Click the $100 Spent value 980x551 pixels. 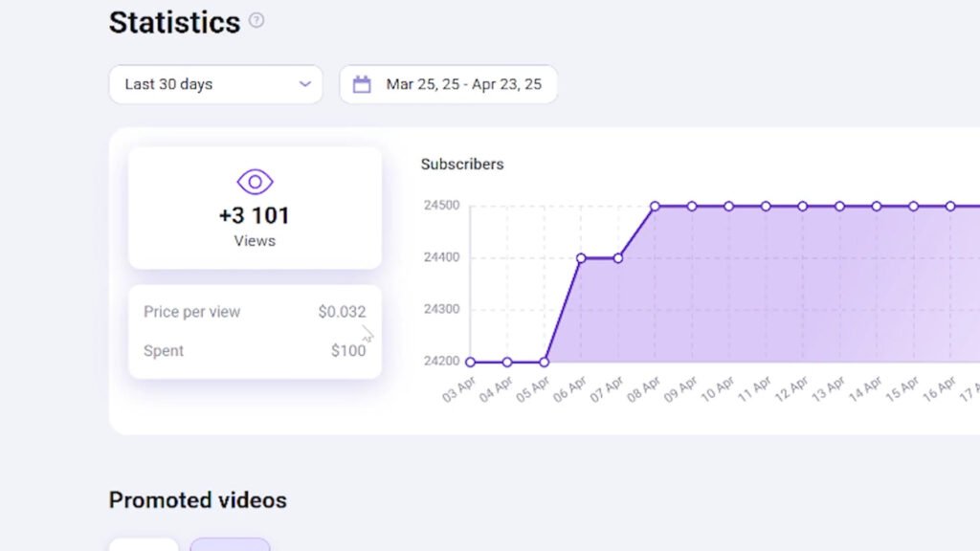[x=348, y=351]
